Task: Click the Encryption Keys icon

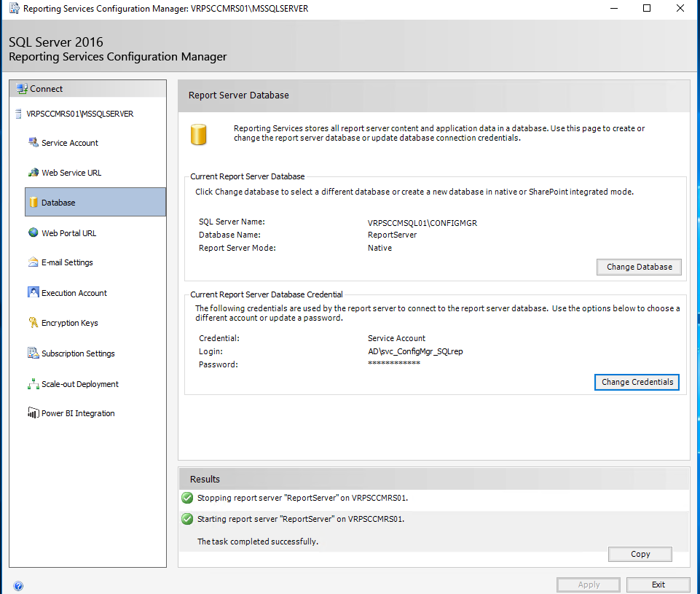Action: tap(34, 322)
